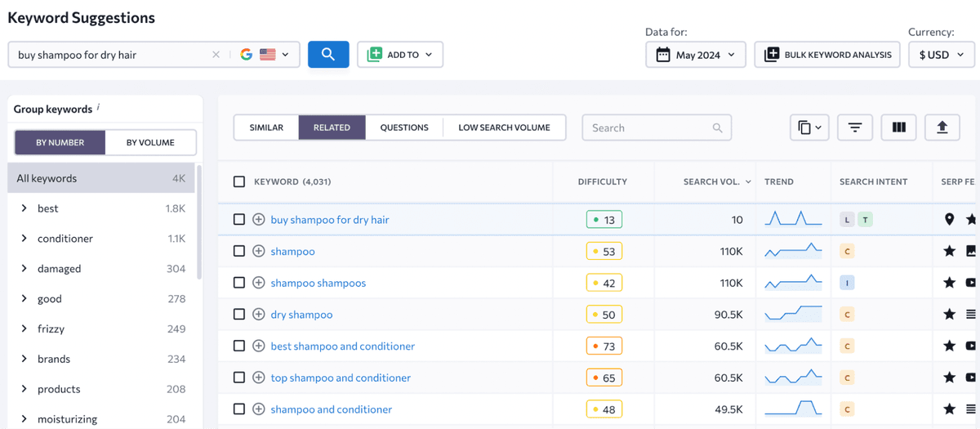Open the ADD TO dropdown
980x429 pixels.
pyautogui.click(x=400, y=55)
